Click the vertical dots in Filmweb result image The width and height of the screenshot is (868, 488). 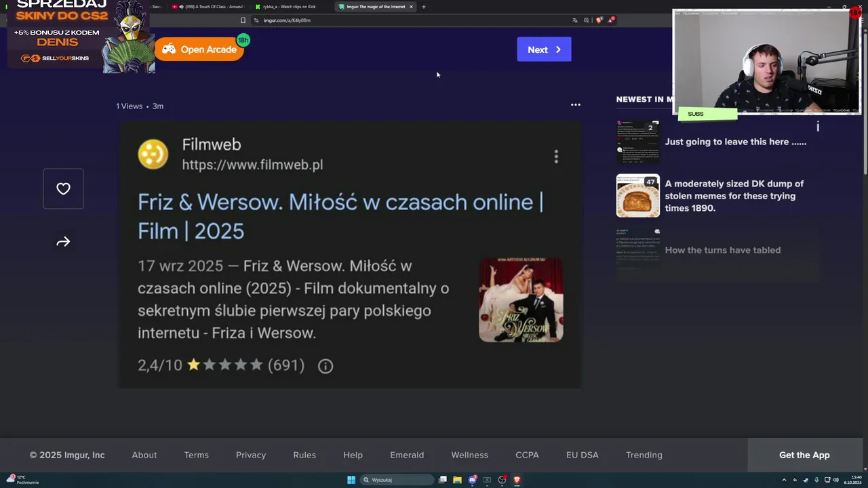[x=556, y=157]
